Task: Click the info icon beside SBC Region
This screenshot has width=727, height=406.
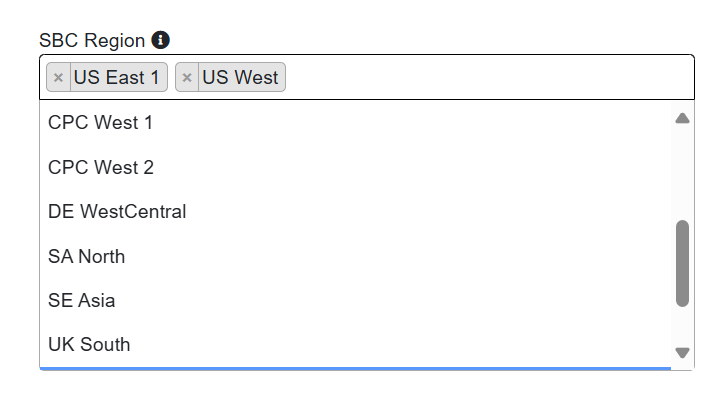Action: click(x=160, y=40)
